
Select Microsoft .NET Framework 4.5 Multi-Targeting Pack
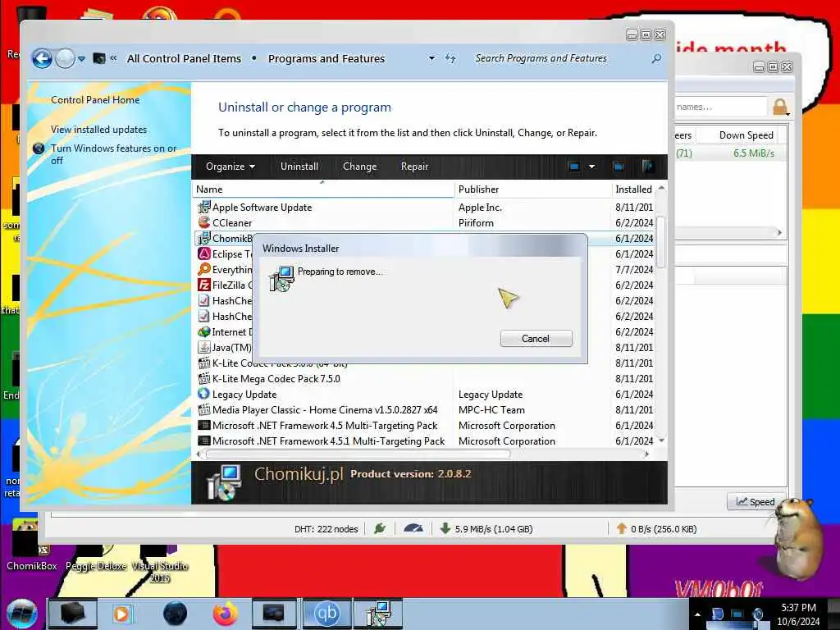pos(423,426)
